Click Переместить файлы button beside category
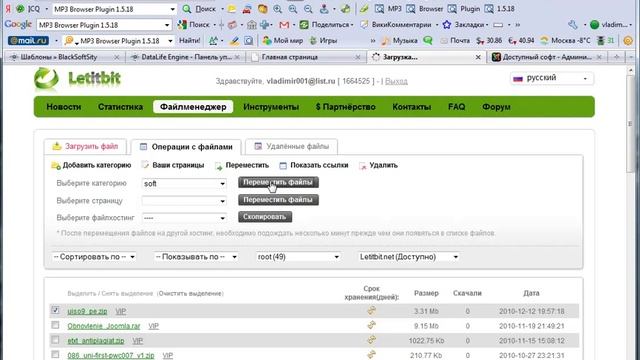This screenshot has height=360, width=640. pos(278,182)
